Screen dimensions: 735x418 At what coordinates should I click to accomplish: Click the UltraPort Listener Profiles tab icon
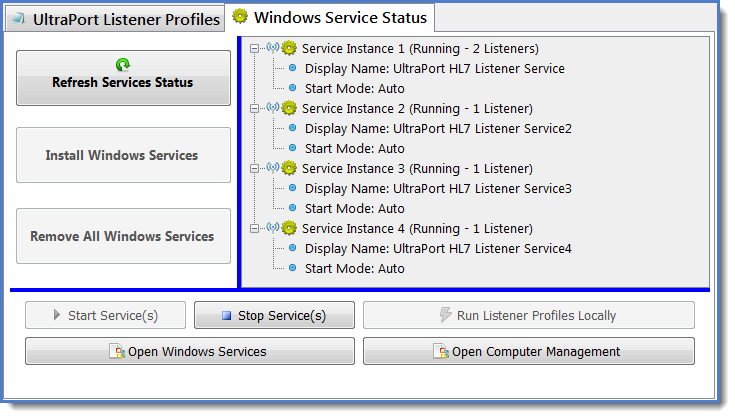19,19
